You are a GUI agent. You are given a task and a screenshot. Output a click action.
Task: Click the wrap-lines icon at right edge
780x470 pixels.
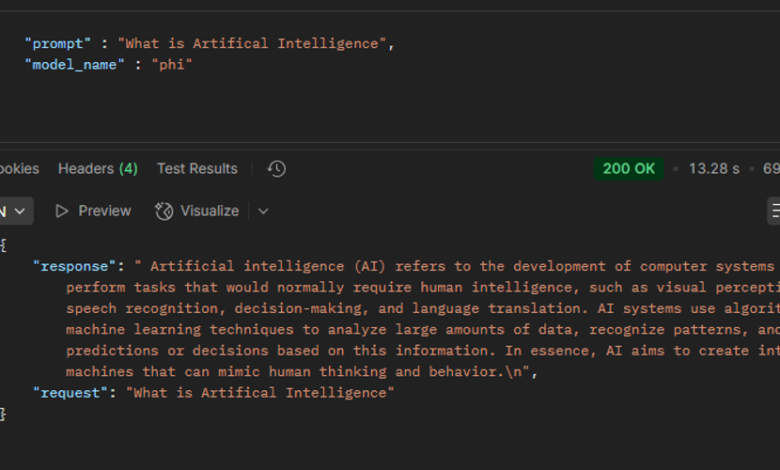click(x=774, y=211)
